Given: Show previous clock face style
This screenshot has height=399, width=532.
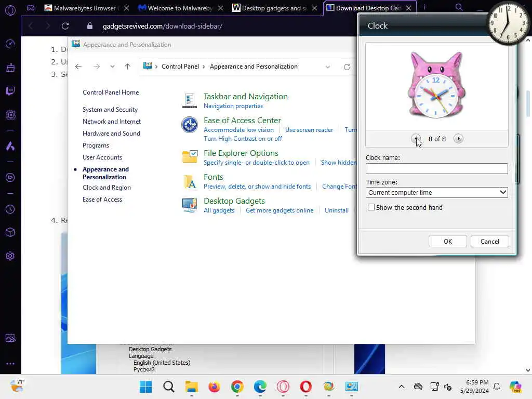Looking at the screenshot, I should pyautogui.click(x=416, y=138).
